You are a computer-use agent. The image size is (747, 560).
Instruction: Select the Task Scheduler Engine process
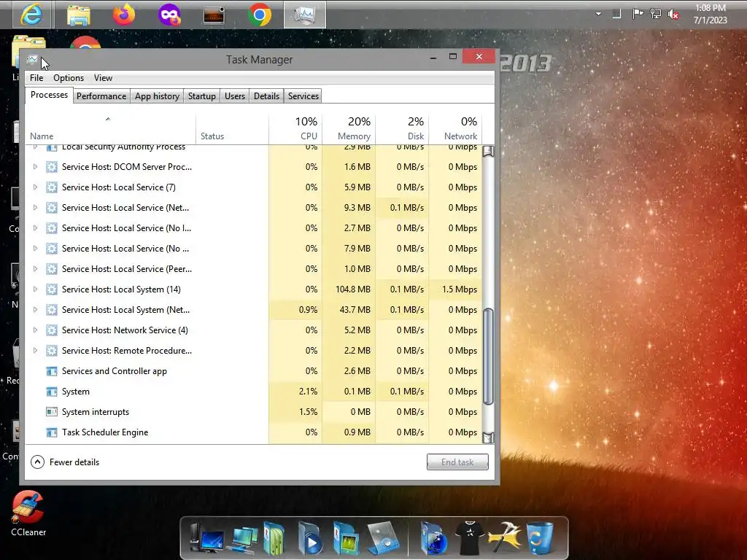(x=253, y=432)
